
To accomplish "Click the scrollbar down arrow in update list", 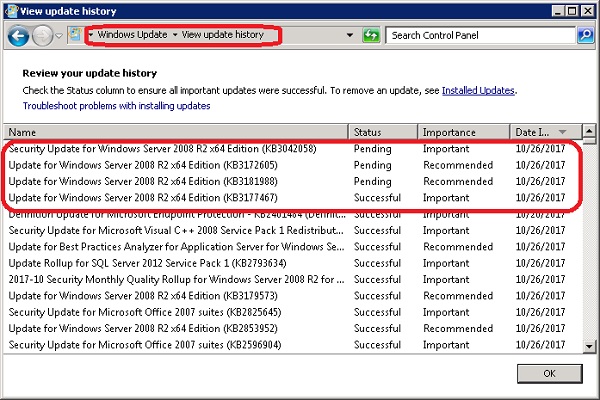I will point(589,346).
